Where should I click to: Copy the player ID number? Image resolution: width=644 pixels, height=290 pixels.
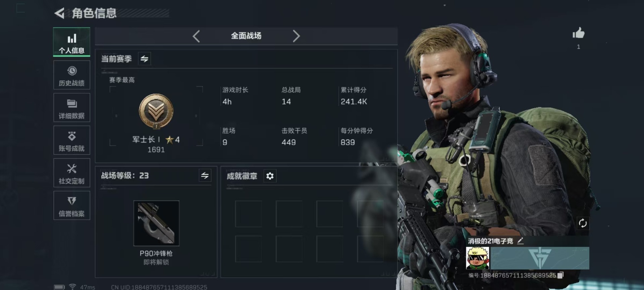pos(560,275)
